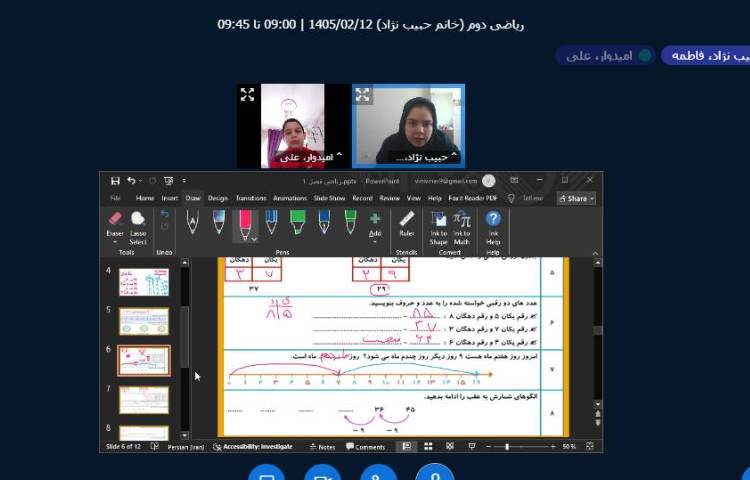Click the امیدوار، علی participant chip
Viewport: 750px width, 480px height.
[606, 56]
